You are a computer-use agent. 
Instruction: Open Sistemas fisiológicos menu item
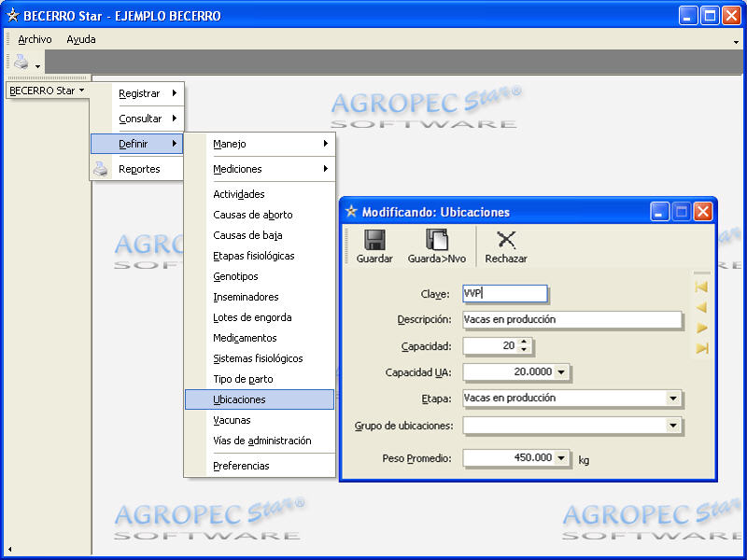click(x=260, y=358)
